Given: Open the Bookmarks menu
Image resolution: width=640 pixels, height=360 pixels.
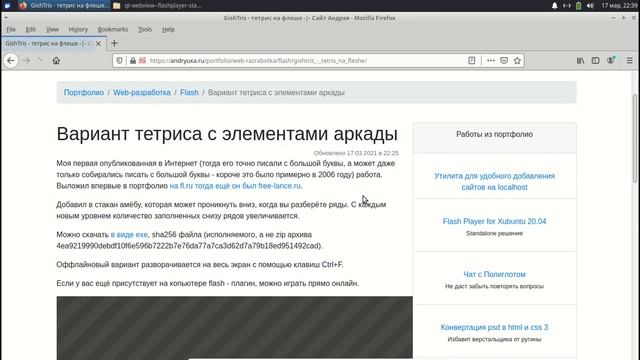Looking at the screenshot, I should pyautogui.click(x=113, y=29).
